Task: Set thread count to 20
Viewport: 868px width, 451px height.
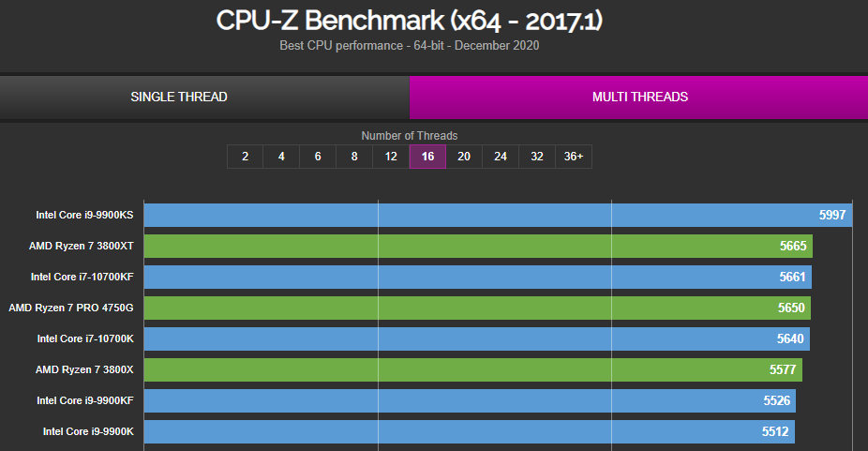Action: point(464,157)
